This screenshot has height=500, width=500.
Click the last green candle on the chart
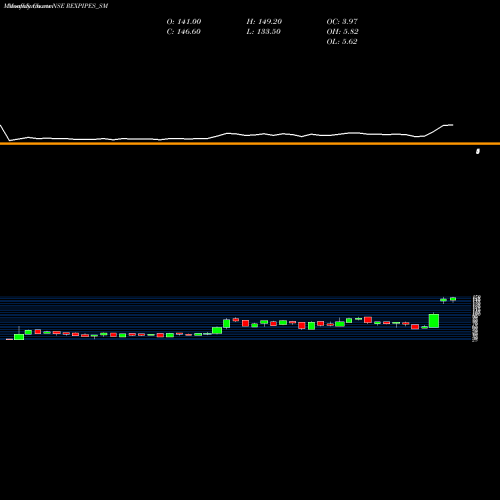pyautogui.click(x=453, y=299)
